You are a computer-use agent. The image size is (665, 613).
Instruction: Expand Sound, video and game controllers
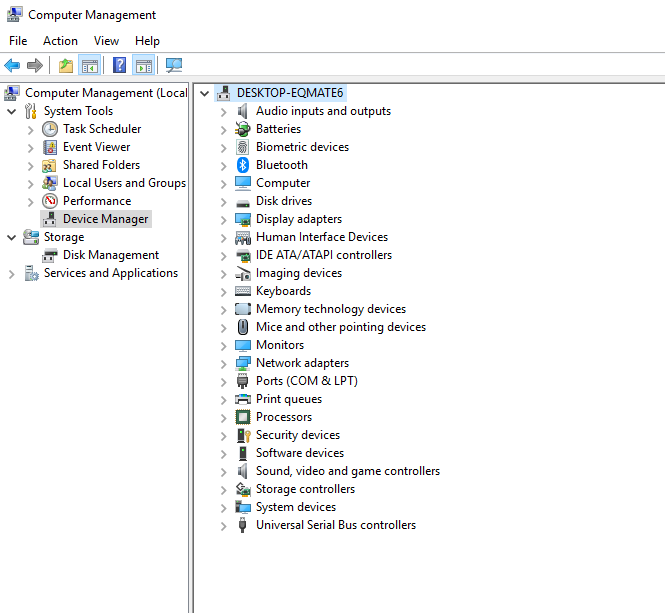(x=224, y=472)
